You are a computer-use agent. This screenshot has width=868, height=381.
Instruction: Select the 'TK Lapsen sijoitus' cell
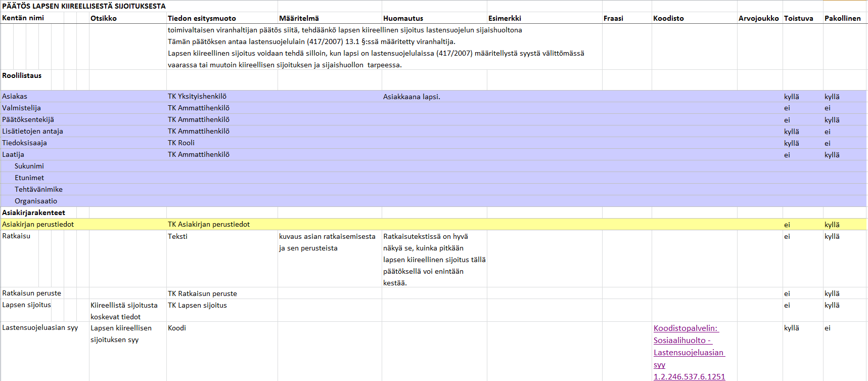click(x=197, y=305)
